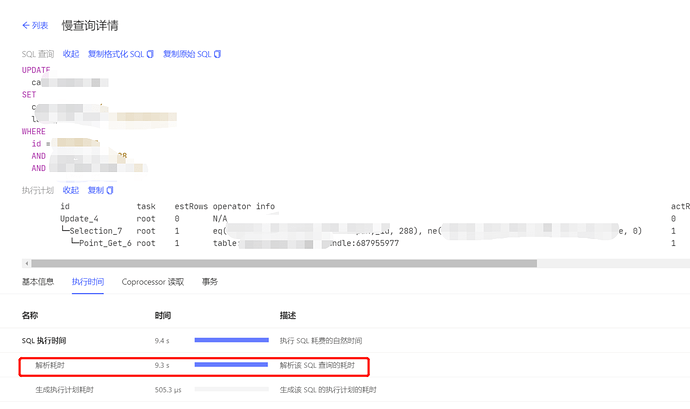The height and width of the screenshot is (409, 690).
Task: Click the 9.4 s time value
Action: 162,340
